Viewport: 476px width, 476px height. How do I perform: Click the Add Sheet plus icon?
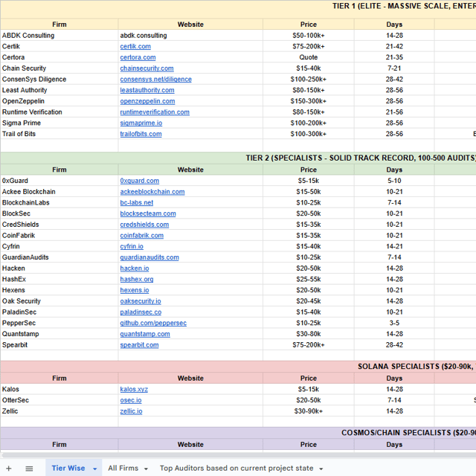coord(9,469)
